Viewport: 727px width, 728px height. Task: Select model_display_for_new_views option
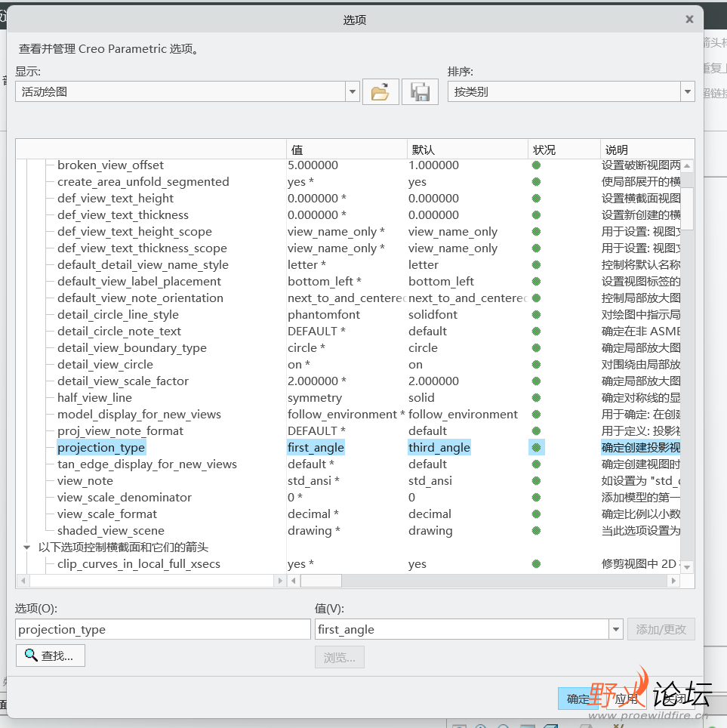[139, 415]
